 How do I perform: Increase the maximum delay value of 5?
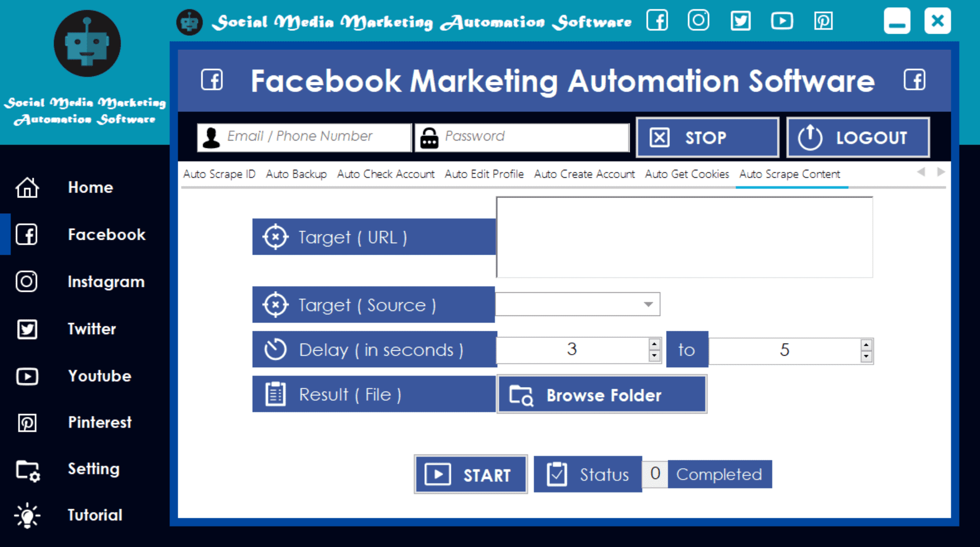point(866,345)
